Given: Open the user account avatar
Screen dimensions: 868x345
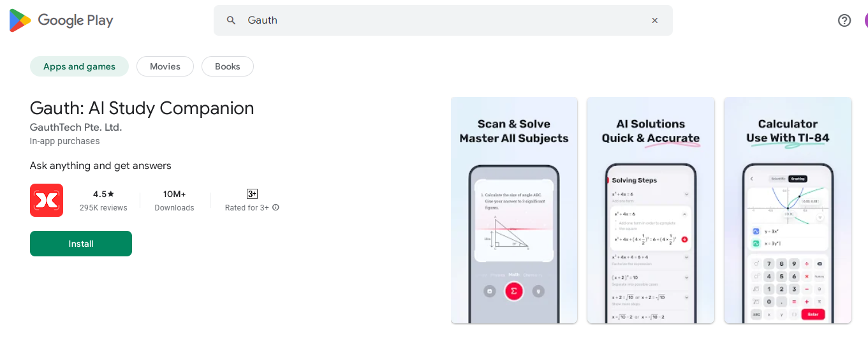Looking at the screenshot, I should 865,20.
